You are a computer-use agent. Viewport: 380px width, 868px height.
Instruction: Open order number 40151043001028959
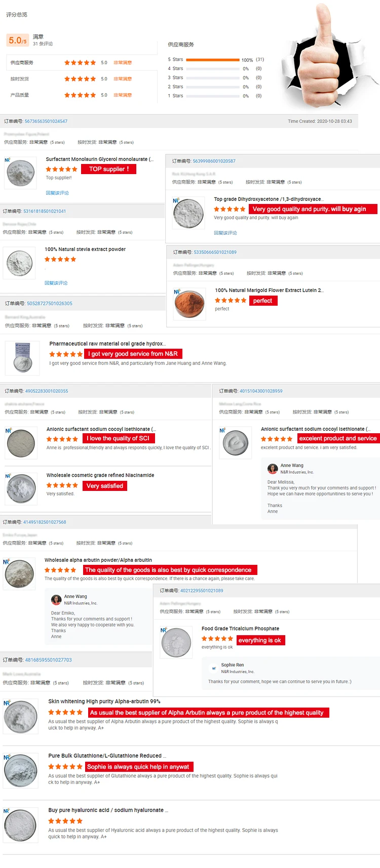pos(261,391)
